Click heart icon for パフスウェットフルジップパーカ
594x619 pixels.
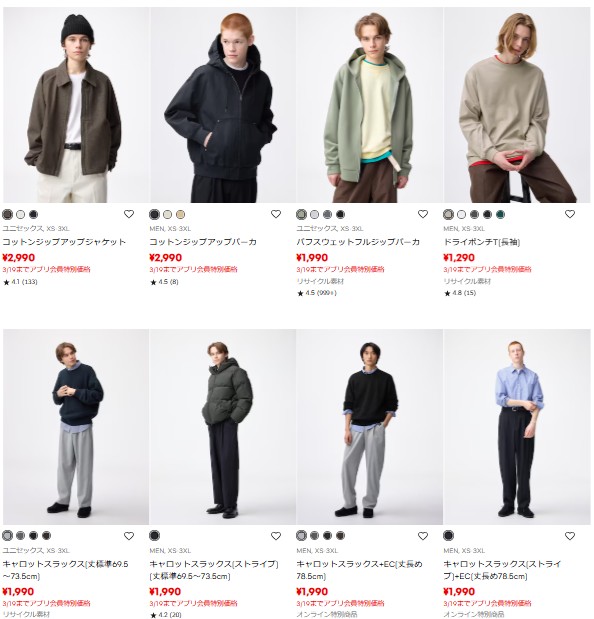pyautogui.click(x=423, y=214)
